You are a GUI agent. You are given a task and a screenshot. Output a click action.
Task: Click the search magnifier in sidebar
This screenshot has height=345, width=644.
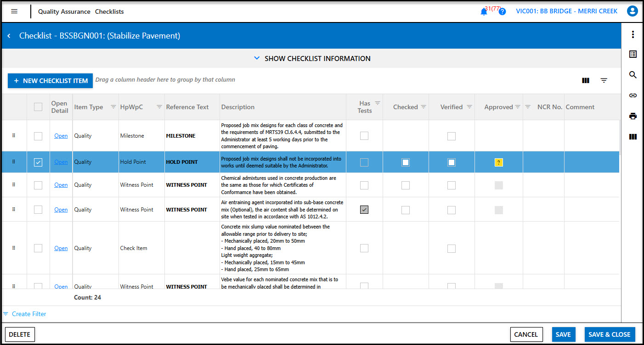point(633,75)
